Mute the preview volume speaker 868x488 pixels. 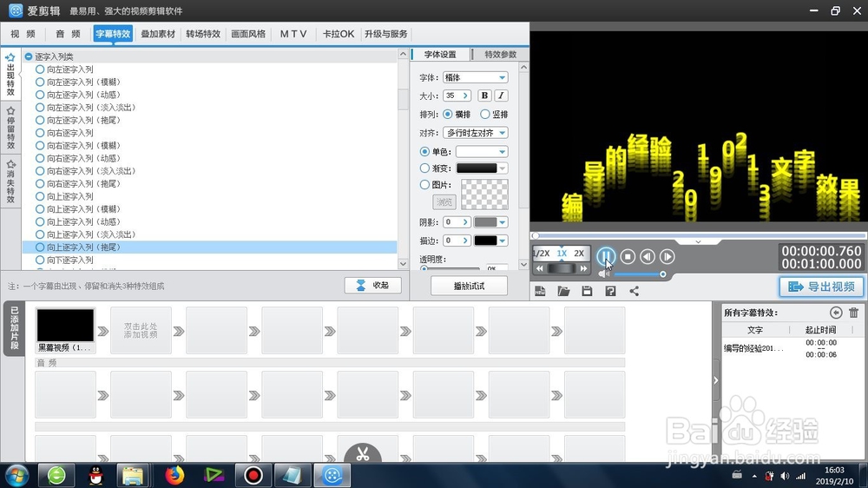(603, 274)
